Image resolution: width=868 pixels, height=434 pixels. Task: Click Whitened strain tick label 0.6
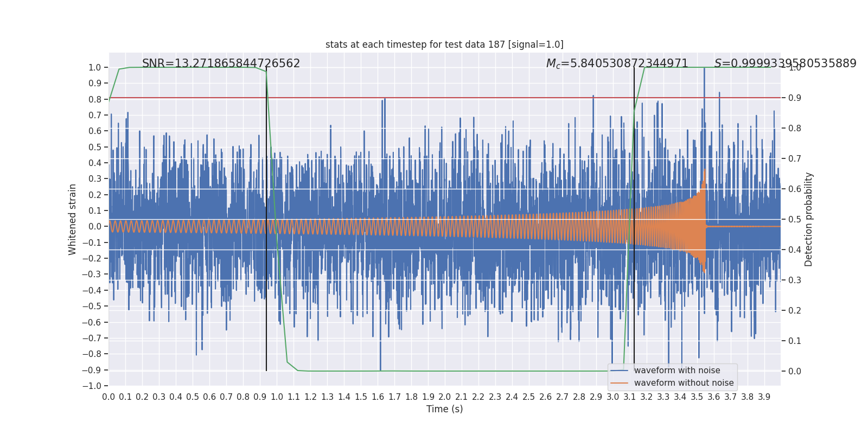coord(95,131)
